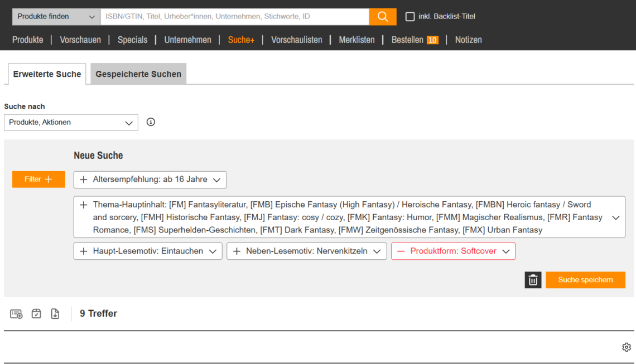Open the Notizen menu
The image size is (636, 364).
tap(469, 40)
